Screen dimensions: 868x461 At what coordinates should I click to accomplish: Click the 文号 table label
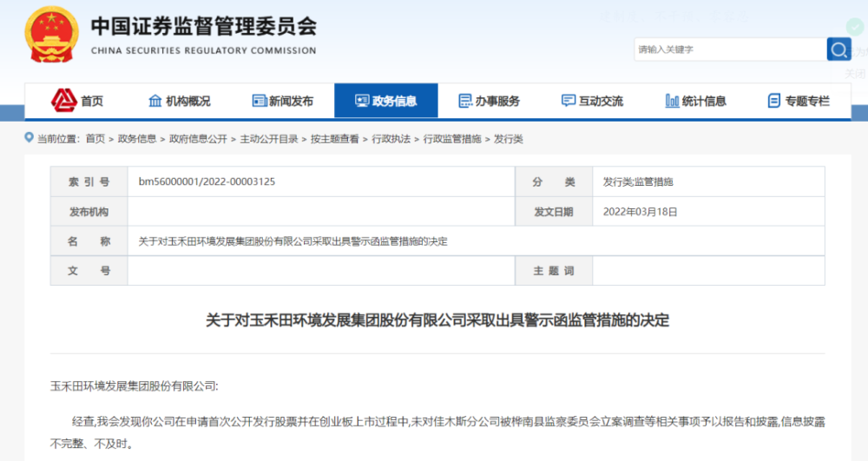click(x=89, y=271)
